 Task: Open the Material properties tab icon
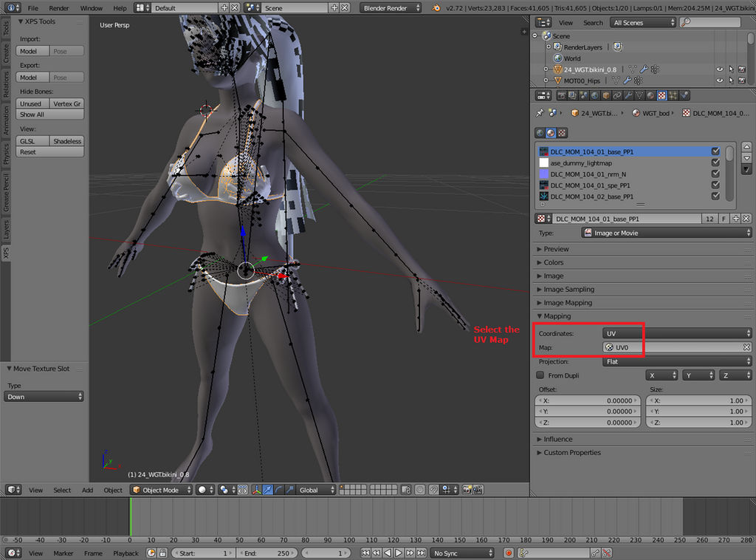(650, 95)
